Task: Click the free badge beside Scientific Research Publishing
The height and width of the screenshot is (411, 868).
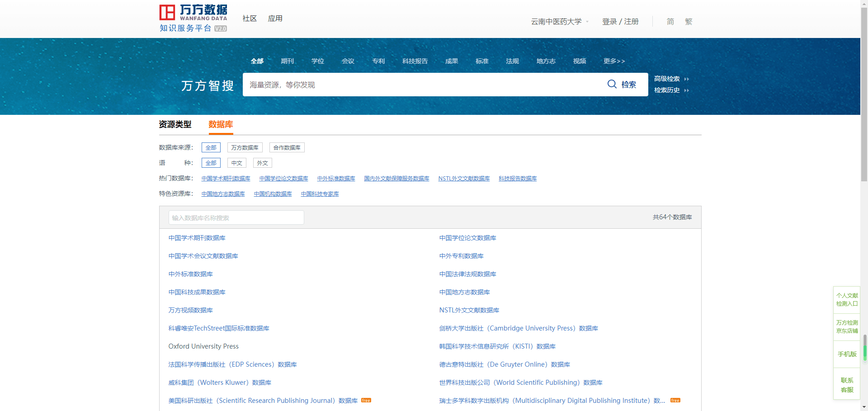Action: (366, 401)
